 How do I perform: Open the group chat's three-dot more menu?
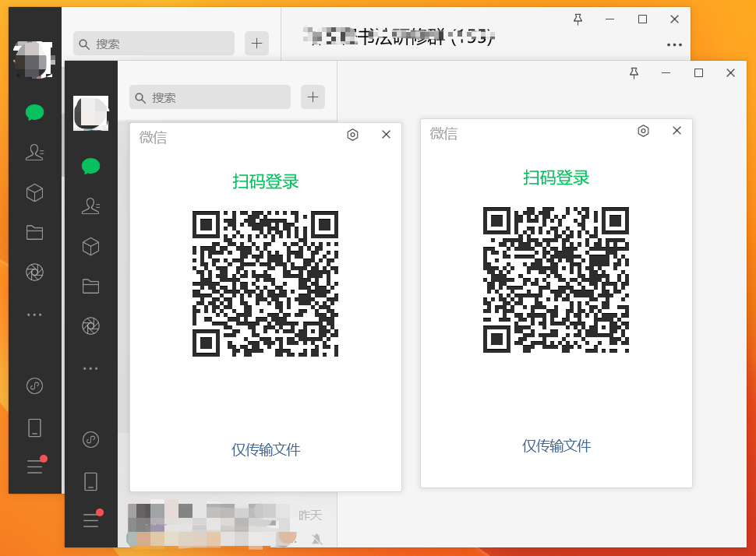(x=673, y=44)
